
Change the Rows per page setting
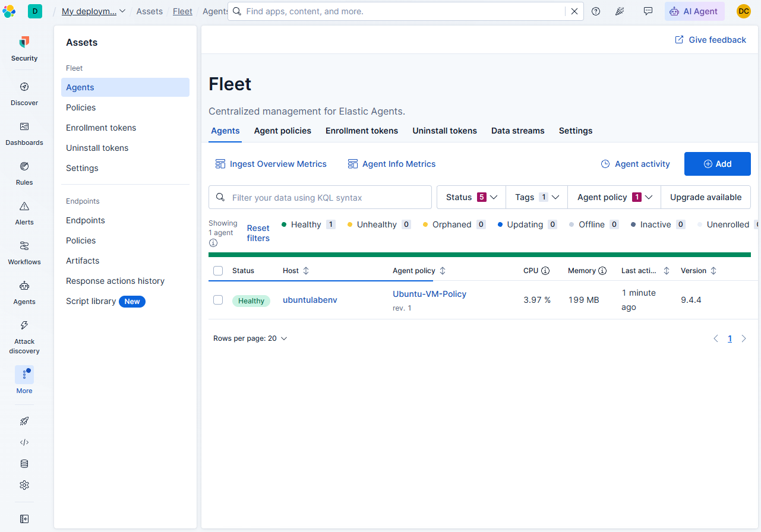pos(250,338)
